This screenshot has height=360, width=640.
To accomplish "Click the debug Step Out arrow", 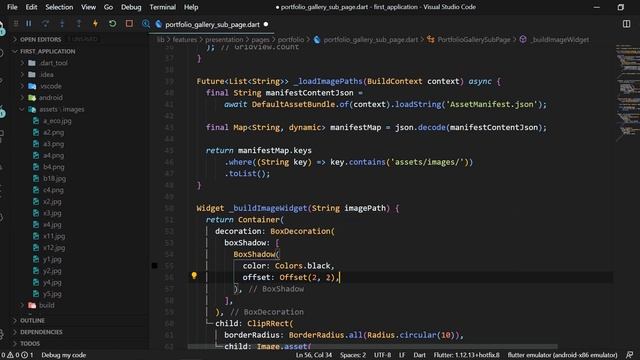I will [79, 24].
